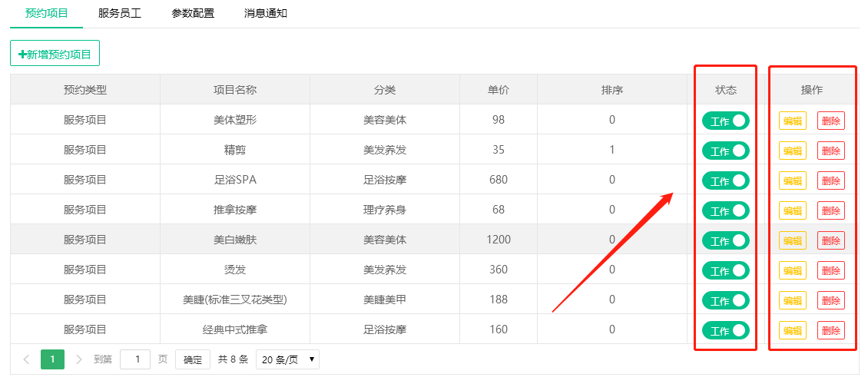Click the price cell showing 680

pos(499,179)
